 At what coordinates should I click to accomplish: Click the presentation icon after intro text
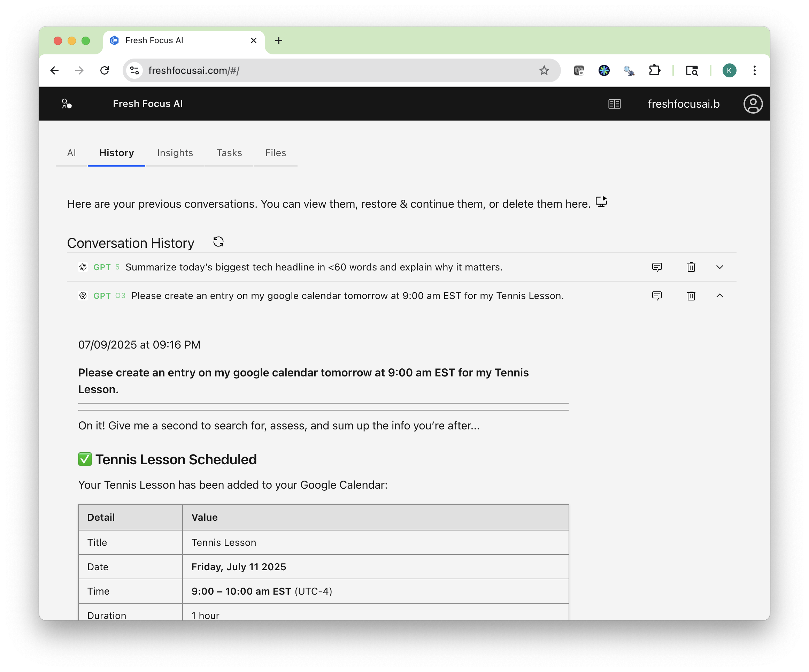601,202
